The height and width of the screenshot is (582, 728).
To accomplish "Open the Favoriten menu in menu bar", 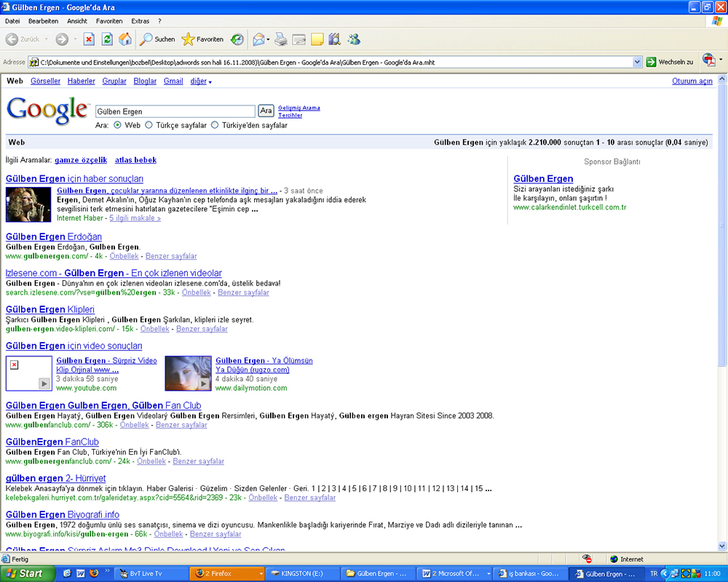I will pos(109,21).
